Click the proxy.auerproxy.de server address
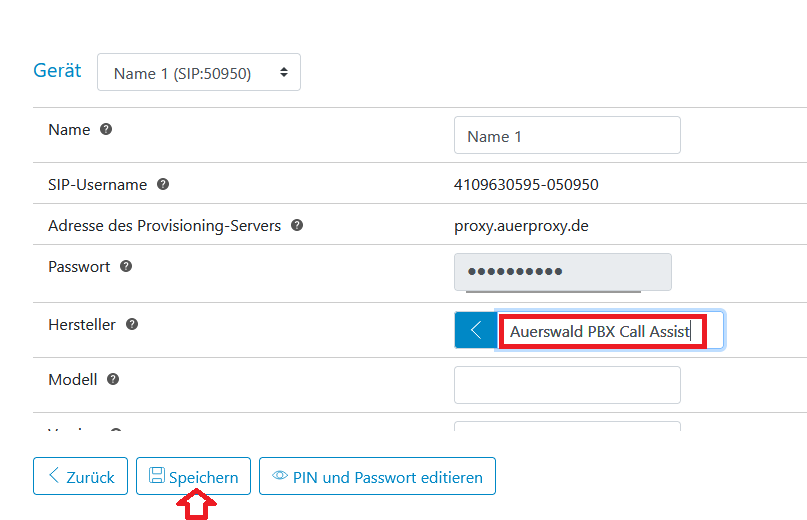The width and height of the screenshot is (807, 520). pyautogui.click(x=521, y=226)
